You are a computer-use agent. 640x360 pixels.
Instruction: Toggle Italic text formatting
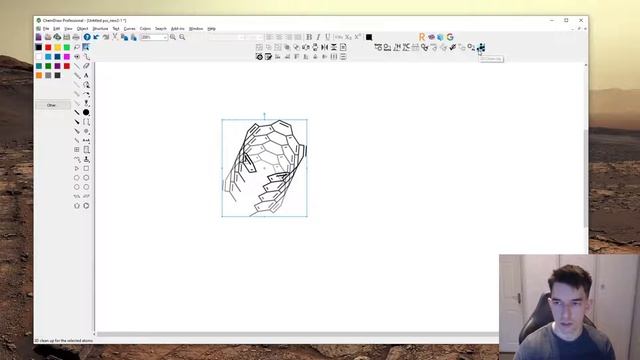(318, 37)
